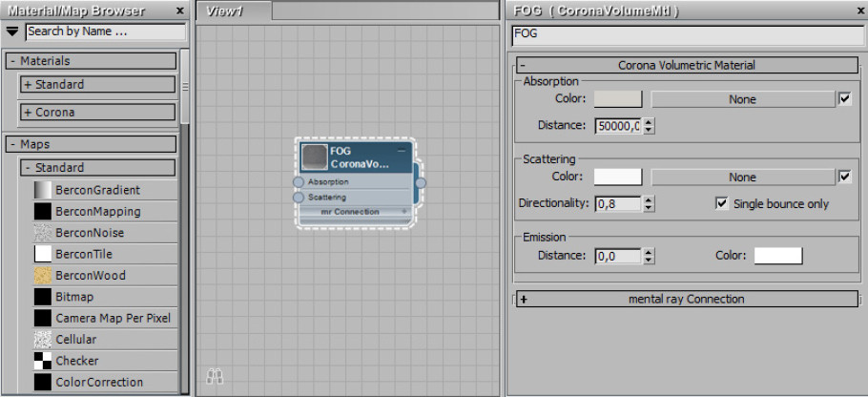Close the FOG CoronaVolumeMtl parameter panel
868x397 pixels.
858,10
